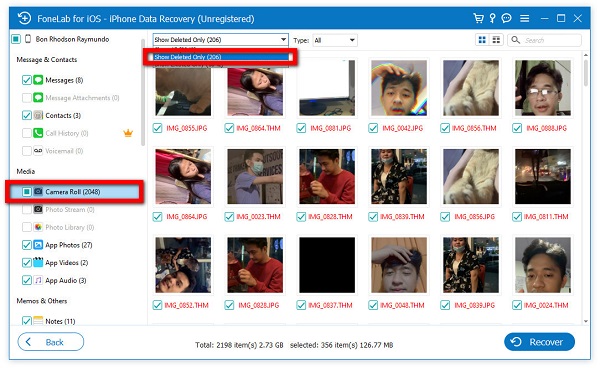Select the Contacts (3) category
Viewport: 600px width, 368px height.
tap(63, 115)
